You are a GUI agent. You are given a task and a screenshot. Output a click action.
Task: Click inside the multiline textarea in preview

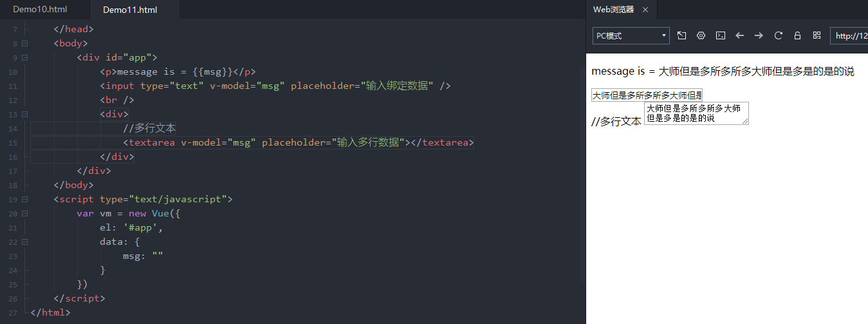tap(696, 113)
